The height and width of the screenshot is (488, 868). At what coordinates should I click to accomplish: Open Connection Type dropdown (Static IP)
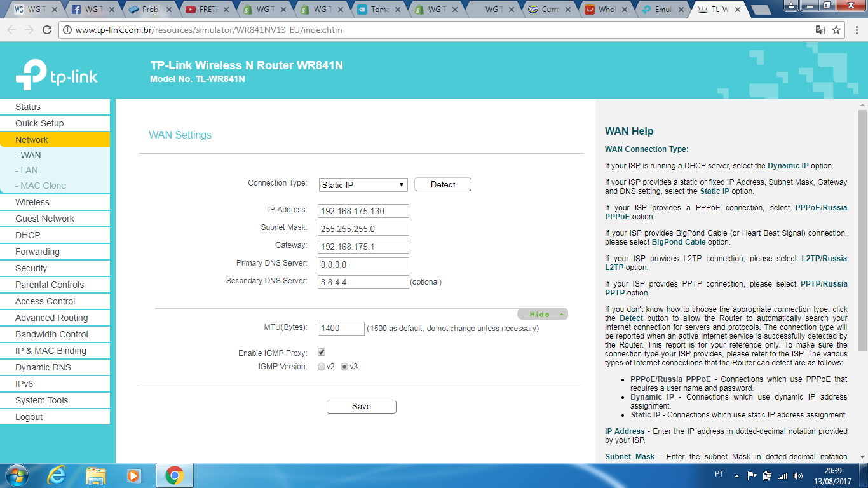(x=363, y=185)
